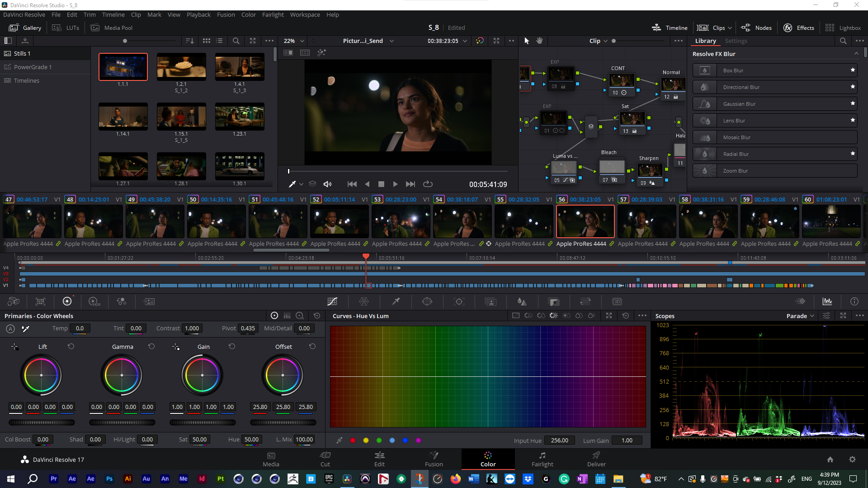Select the hand pan tool

point(539,41)
